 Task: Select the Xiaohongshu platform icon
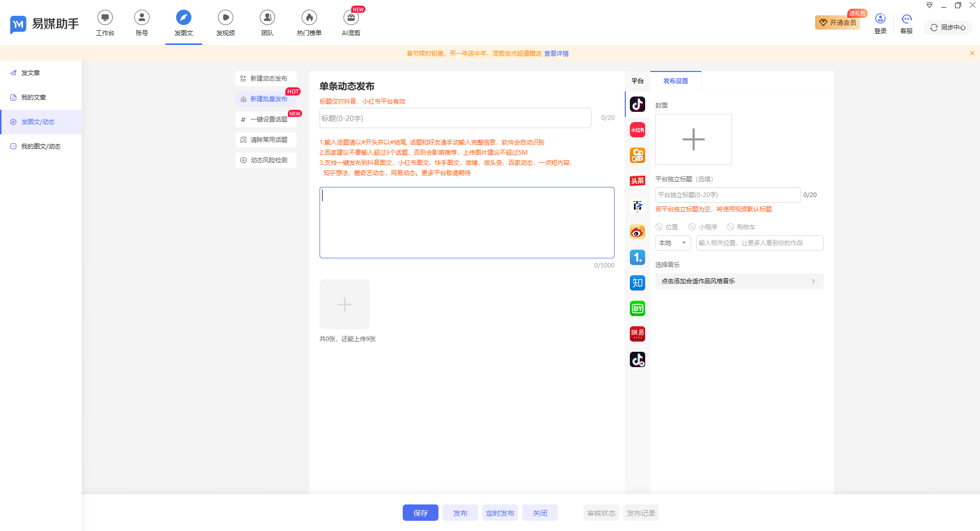pos(637,130)
